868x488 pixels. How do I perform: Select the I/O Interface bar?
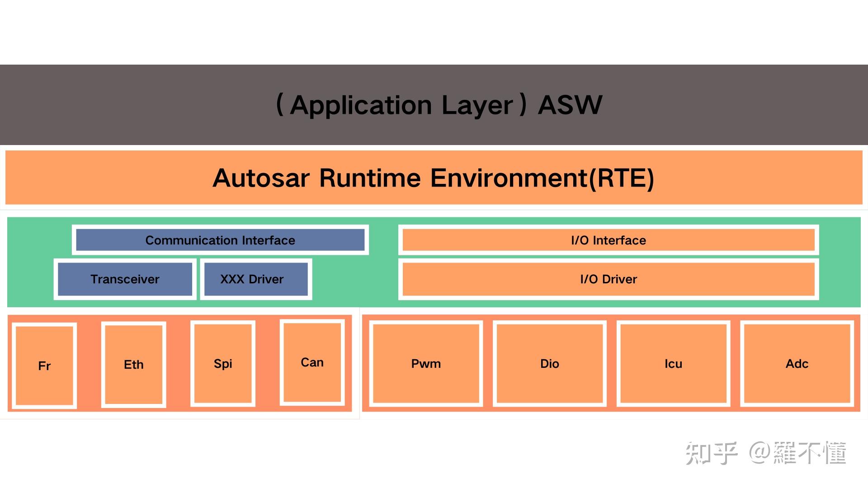(608, 240)
